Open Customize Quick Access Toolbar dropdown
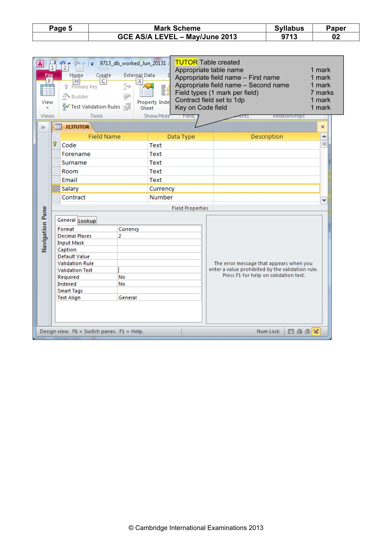Viewport: 392px width, 555px height. 92,64
